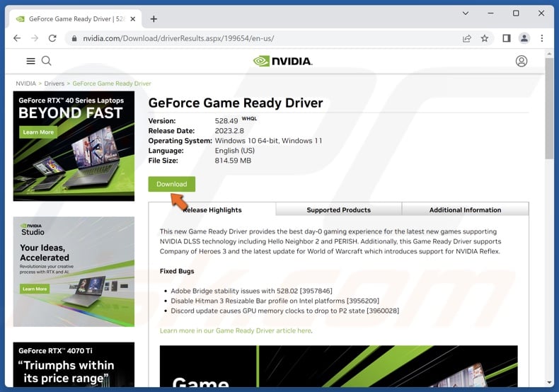Open the NVIDIA Studio banner image
559x392 pixels.
74,272
